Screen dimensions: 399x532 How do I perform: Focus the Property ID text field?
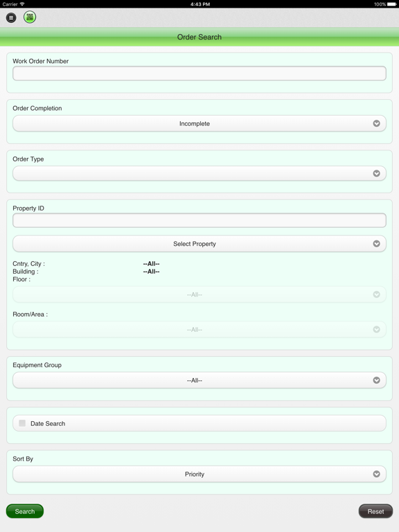(199, 220)
